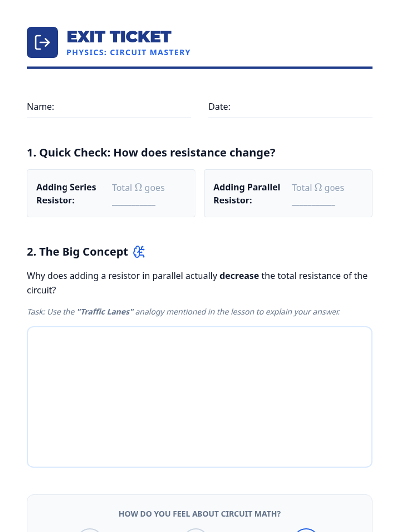
Task: Click the bold Traffic Lanes phrase
Action: point(105,312)
